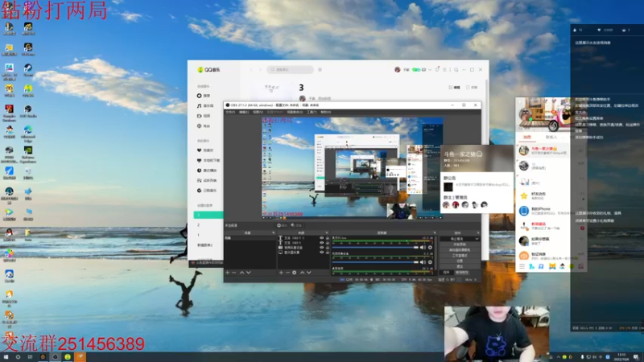
Task: Lock the 显示器采集 source in OBS
Action: (328, 252)
